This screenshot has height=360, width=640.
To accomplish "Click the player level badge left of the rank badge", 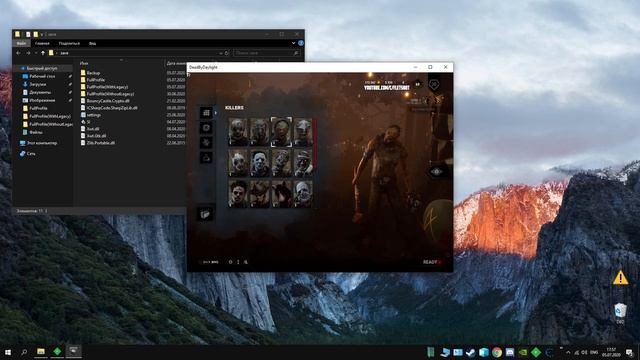I will (418, 84).
